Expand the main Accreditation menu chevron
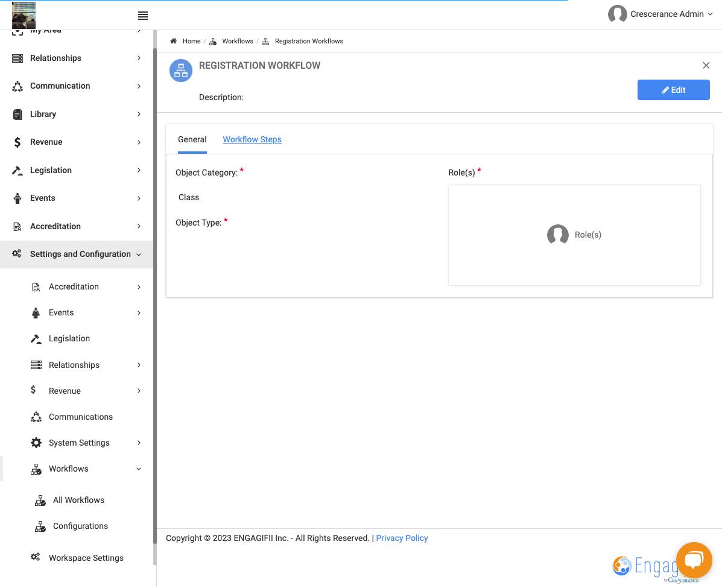The height and width of the screenshot is (588, 722). coord(139,227)
